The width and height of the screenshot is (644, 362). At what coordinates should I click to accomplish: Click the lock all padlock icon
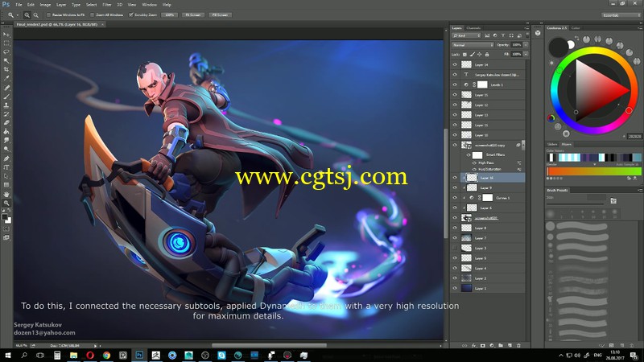487,54
